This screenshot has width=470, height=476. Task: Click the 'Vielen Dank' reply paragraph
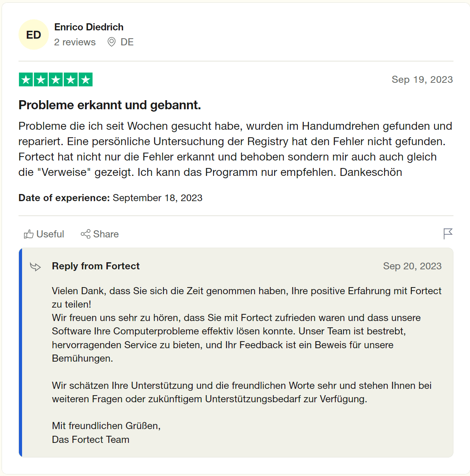pyautogui.click(x=246, y=297)
